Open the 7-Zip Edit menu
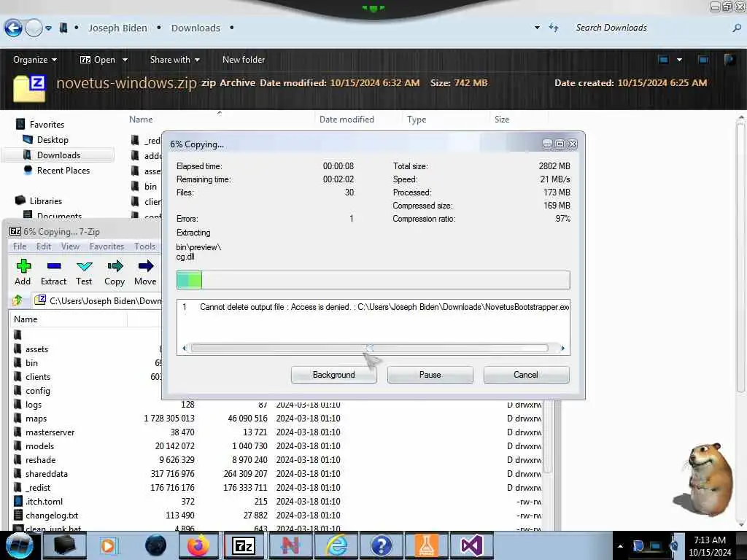 [43, 246]
